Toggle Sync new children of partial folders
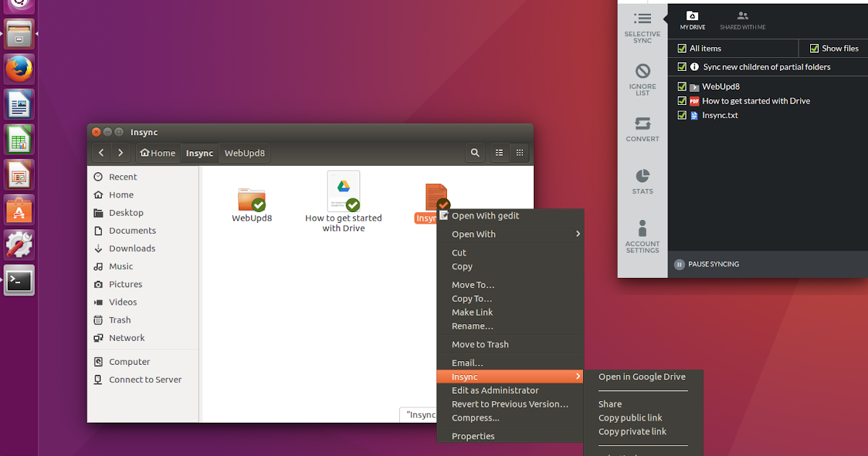868x456 pixels. [681, 67]
